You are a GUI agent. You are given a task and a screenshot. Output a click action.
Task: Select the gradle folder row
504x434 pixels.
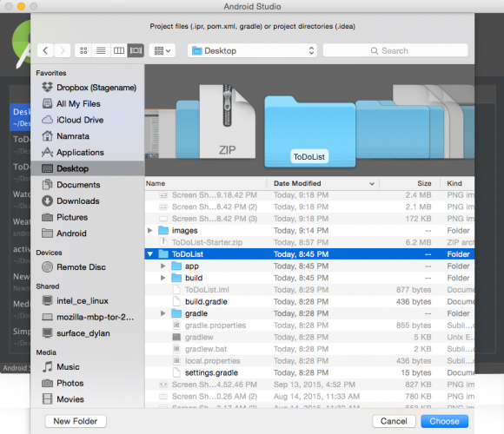coord(309,313)
